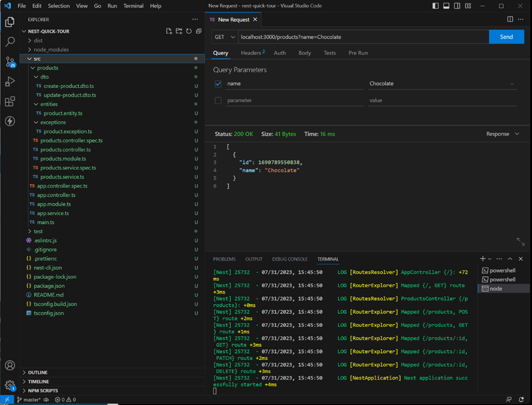Open the Terminal menu
This screenshot has width=532, height=405.
(x=134, y=6)
